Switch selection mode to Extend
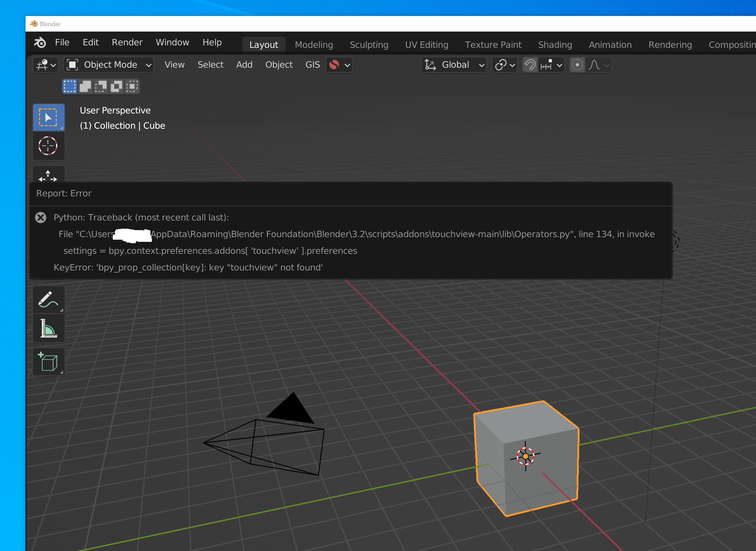This screenshot has width=756, height=551. (85, 86)
